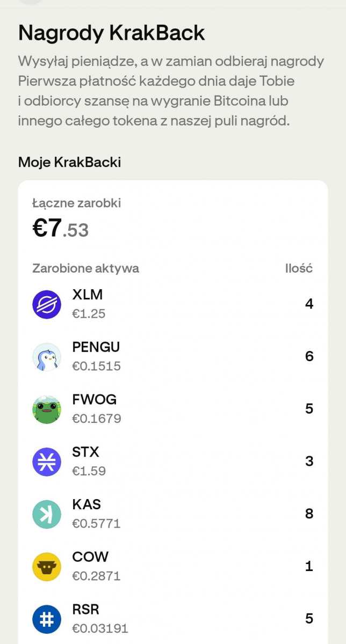
Task: Tap the PENGU penguin icon
Action: click(47, 357)
